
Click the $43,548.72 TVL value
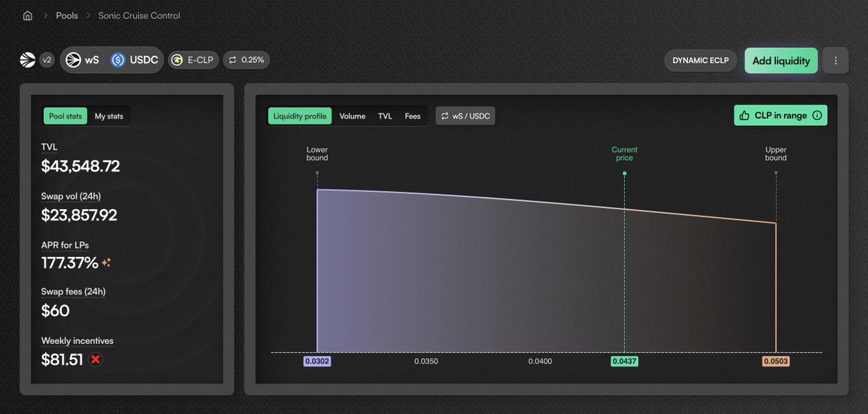pos(80,166)
